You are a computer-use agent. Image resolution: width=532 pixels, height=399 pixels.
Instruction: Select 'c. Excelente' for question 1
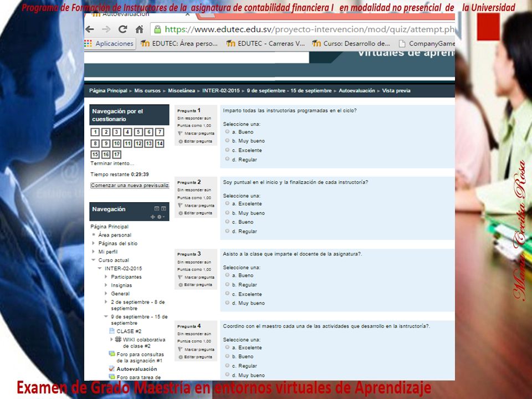[x=227, y=150]
